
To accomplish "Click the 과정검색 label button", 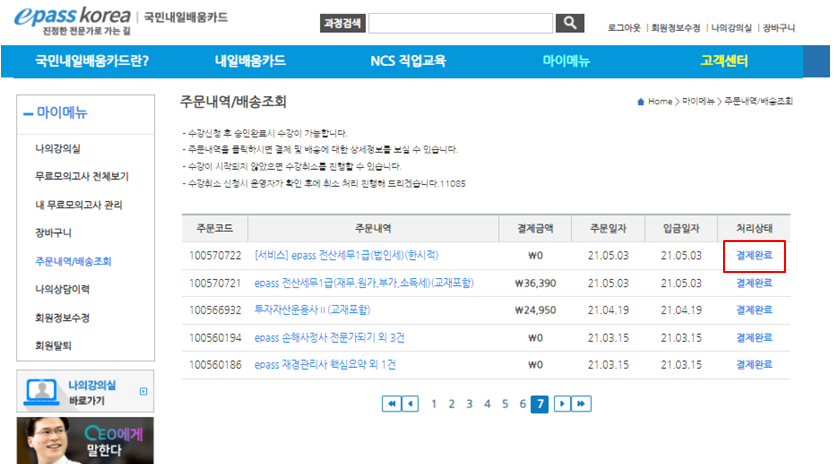I will [x=343, y=23].
